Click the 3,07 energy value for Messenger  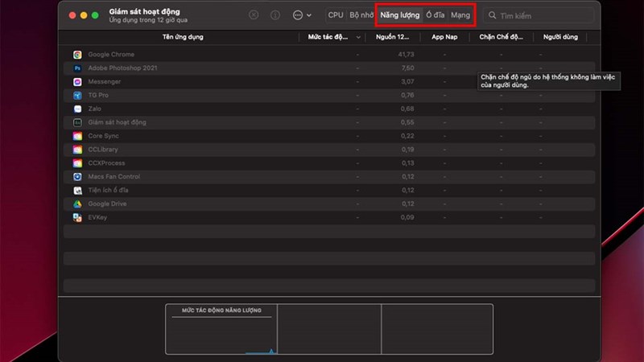(x=407, y=81)
